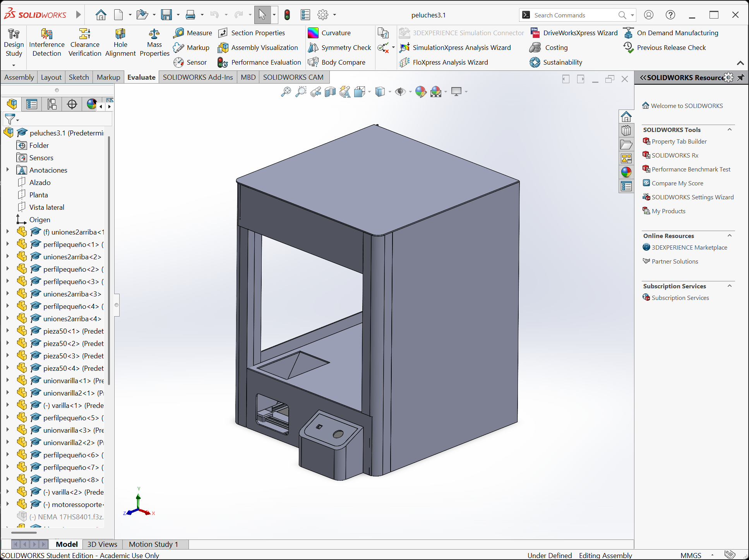Open the 3D Views tab

pyautogui.click(x=102, y=544)
